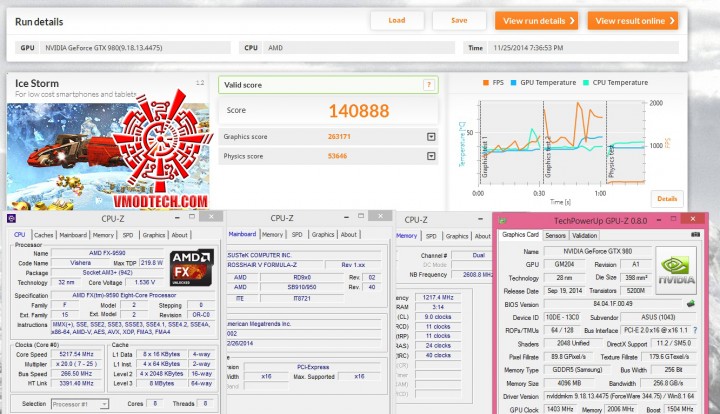The height and width of the screenshot is (414, 720).
Task: Click the orange FPS legend swatch
Action: (x=485, y=83)
